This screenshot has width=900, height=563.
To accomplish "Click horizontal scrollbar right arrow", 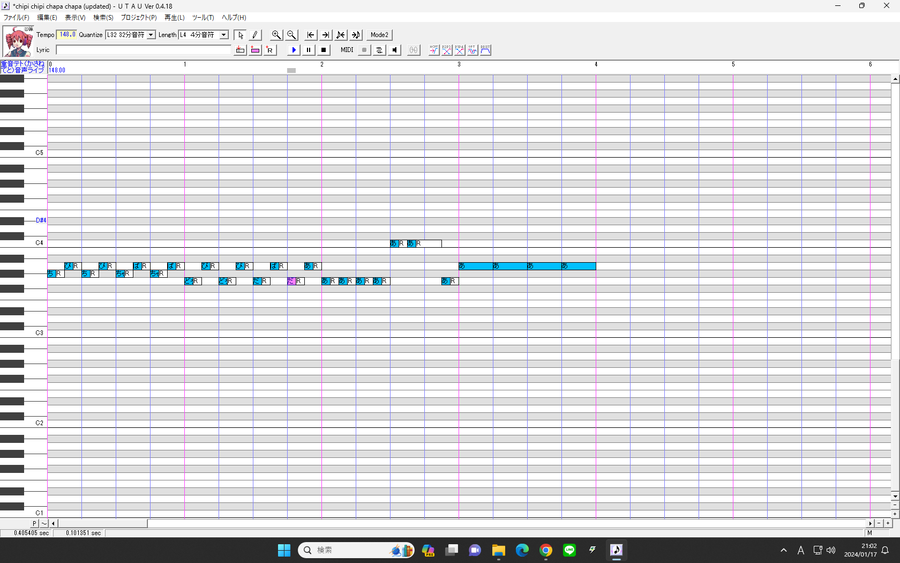I will [x=870, y=523].
